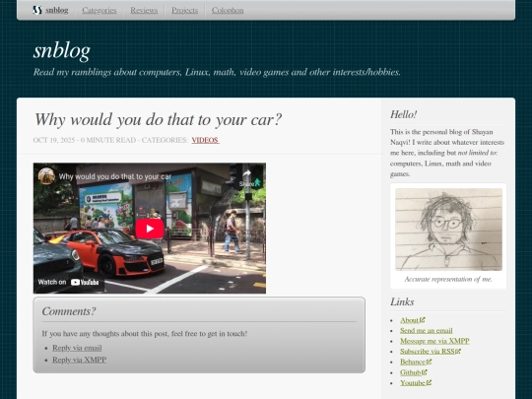
Task: Open the Reviews menu item
Action: [x=144, y=10]
